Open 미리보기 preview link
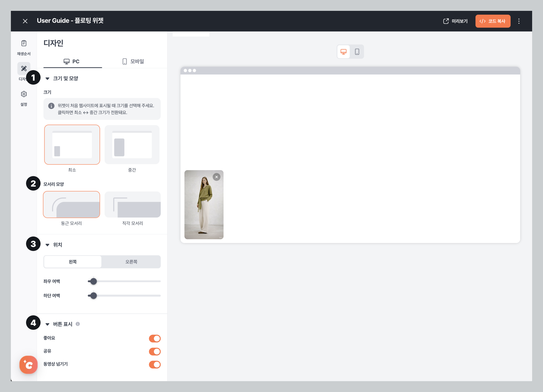543x392 pixels. coord(455,21)
